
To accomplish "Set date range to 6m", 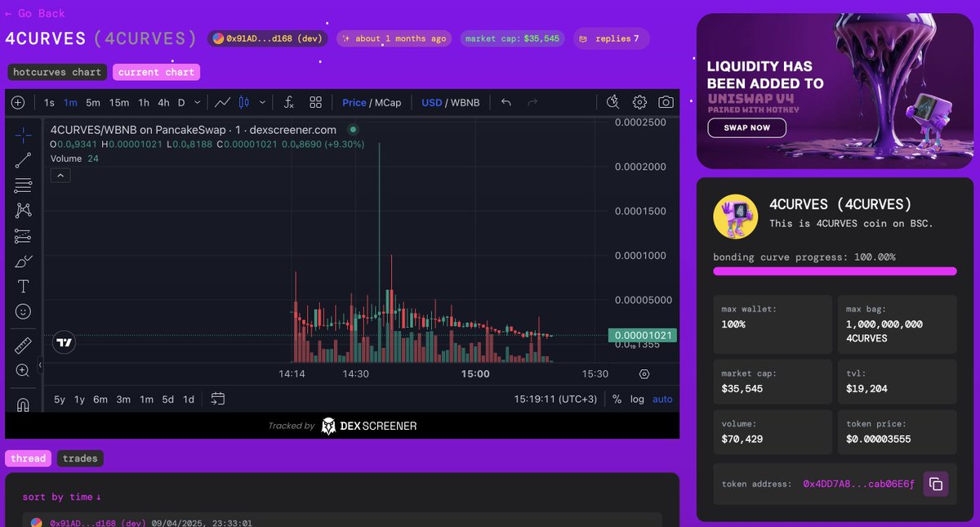I will pos(100,400).
